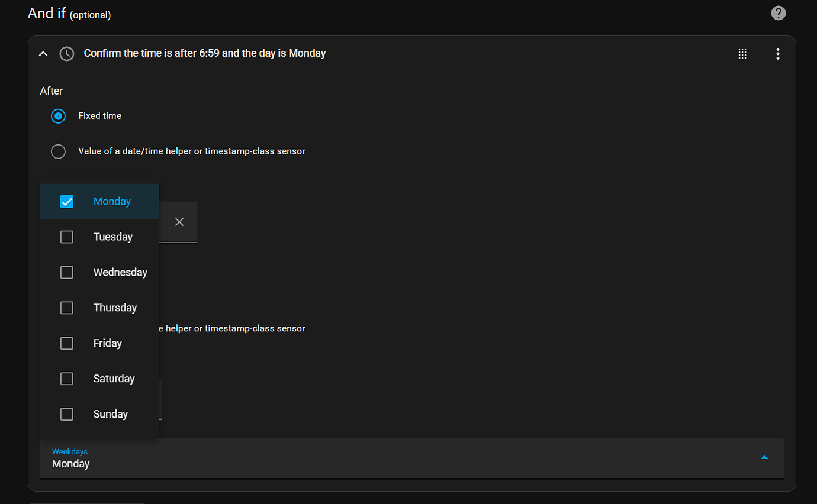Check the Saturday checkbox
Image resolution: width=817 pixels, height=504 pixels.
66,379
